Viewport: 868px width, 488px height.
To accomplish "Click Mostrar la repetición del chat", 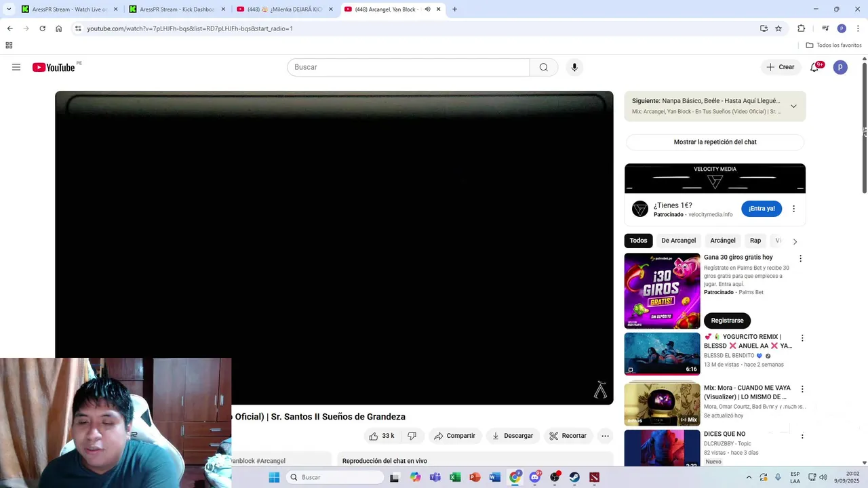I will [x=715, y=142].
